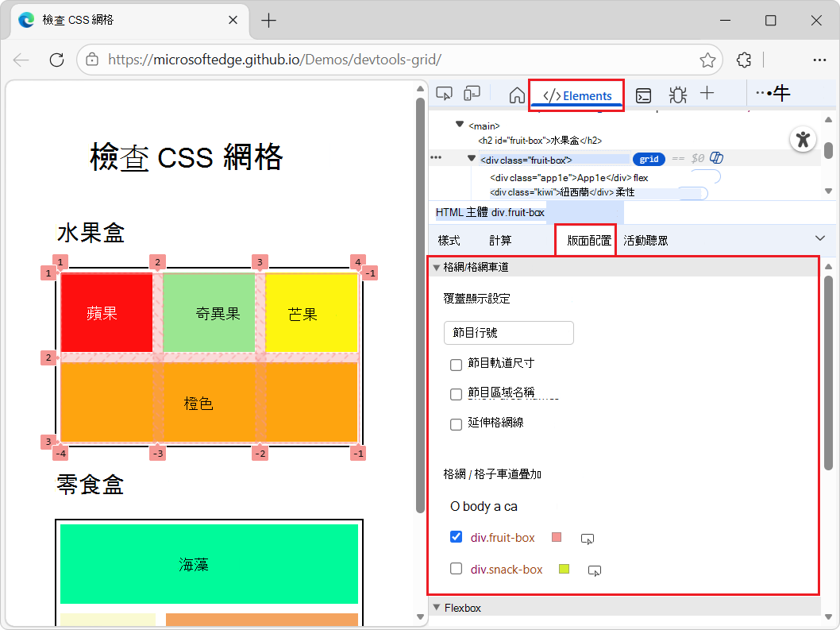
Task: Switch to the 樣式 tab
Action: tap(449, 241)
